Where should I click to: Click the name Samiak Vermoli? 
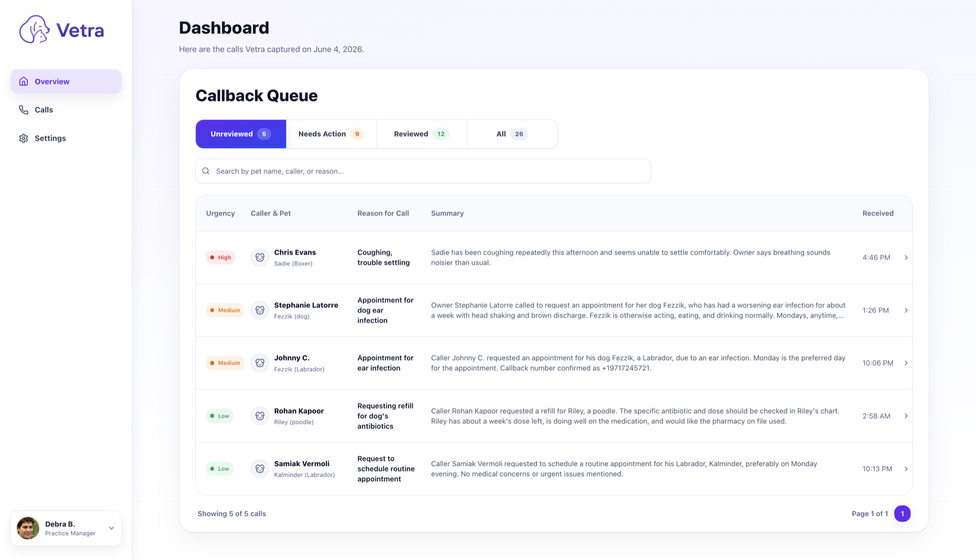pyautogui.click(x=301, y=464)
